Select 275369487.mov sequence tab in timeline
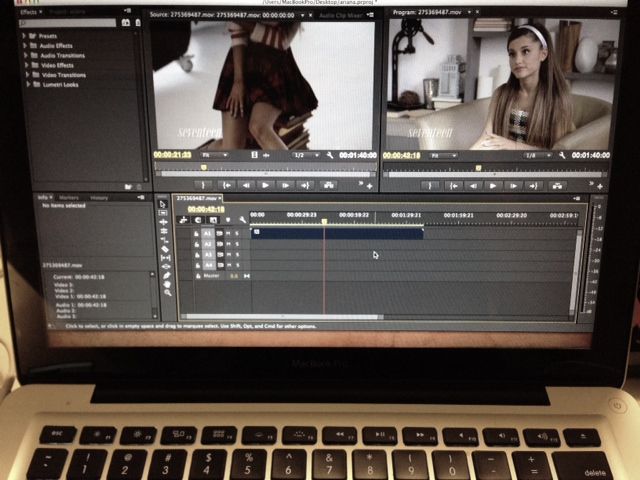640x480 pixels. click(197, 198)
